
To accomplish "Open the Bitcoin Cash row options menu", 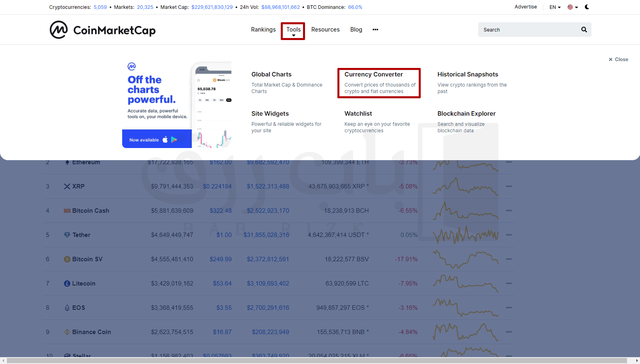I will click(x=509, y=211).
